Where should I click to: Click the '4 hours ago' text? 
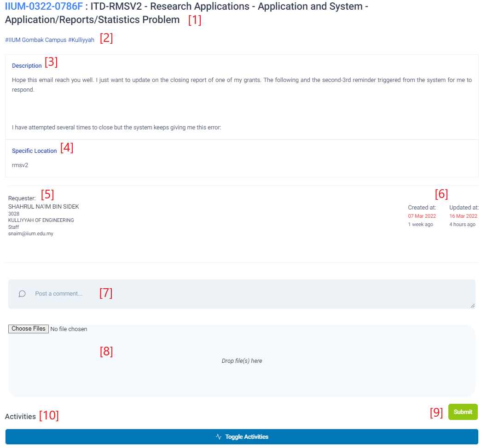point(462,224)
